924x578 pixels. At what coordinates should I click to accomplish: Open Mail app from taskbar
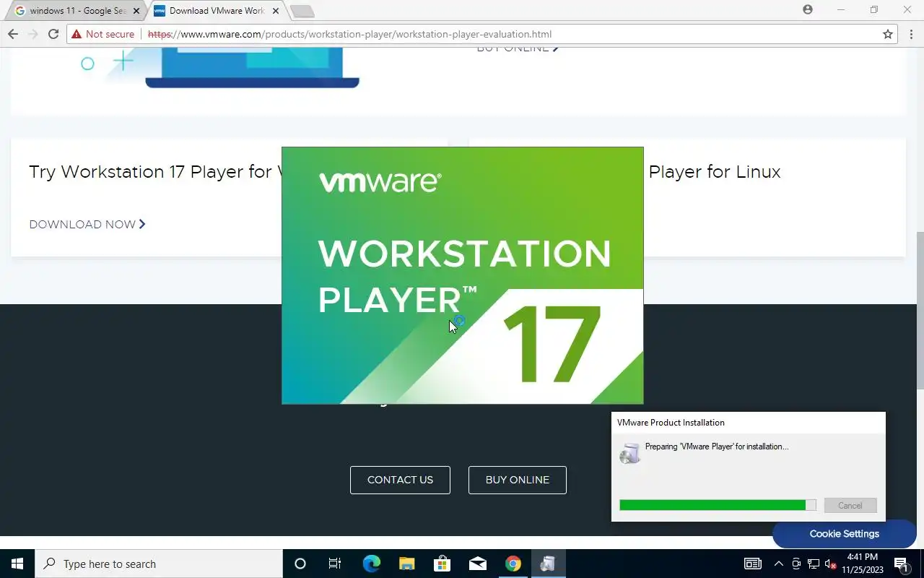click(x=477, y=564)
